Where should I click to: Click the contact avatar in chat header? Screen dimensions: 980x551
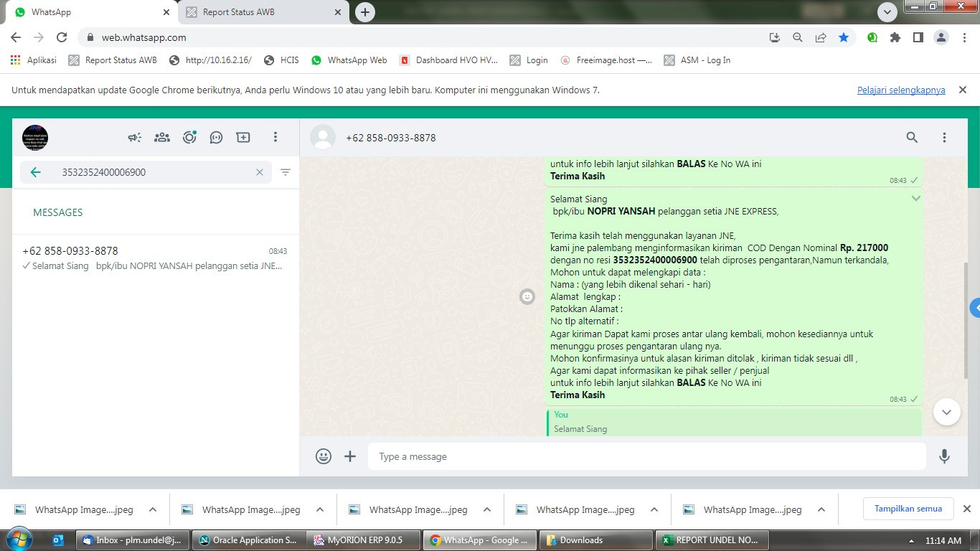tap(323, 137)
